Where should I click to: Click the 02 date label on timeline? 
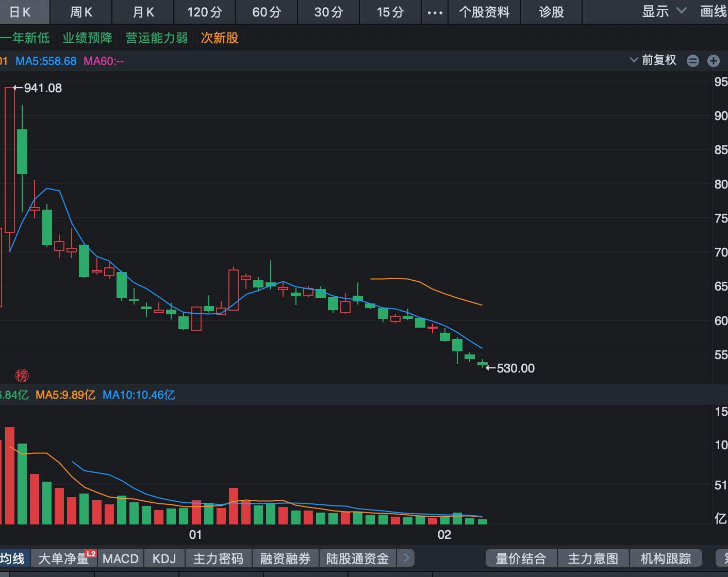coord(444,535)
